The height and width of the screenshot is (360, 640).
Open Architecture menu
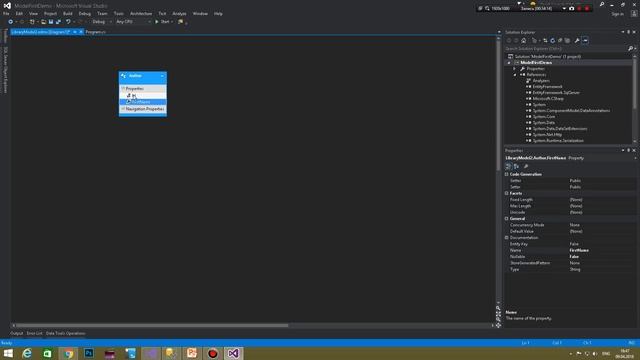pyautogui.click(x=141, y=13)
